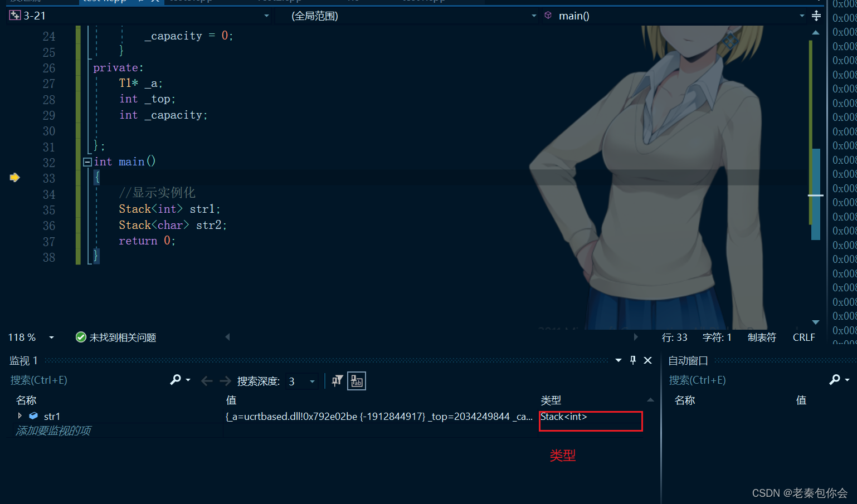Pin the 监视 1 window
857x504 pixels.
pos(633,360)
